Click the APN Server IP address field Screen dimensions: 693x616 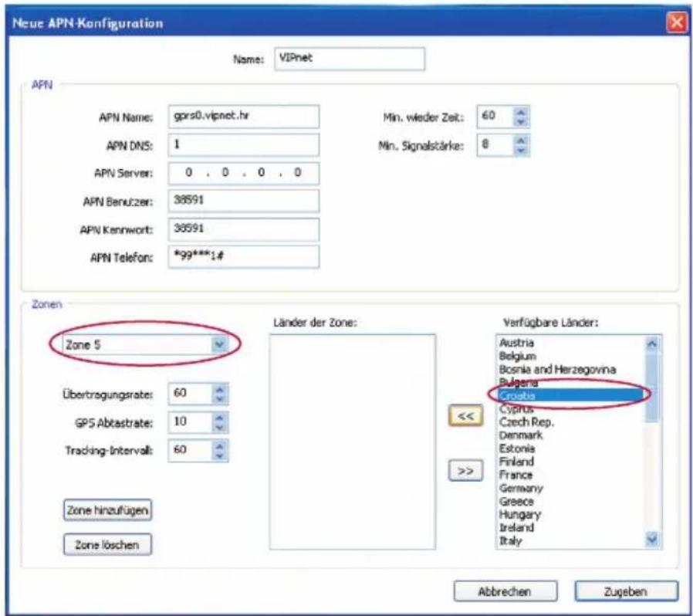click(x=244, y=174)
